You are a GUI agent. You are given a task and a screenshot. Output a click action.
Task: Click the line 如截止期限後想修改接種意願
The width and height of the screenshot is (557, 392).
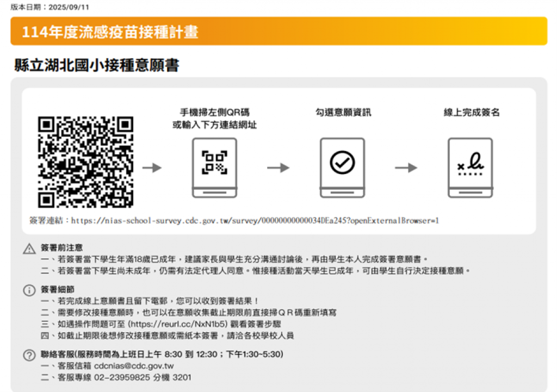point(168,335)
